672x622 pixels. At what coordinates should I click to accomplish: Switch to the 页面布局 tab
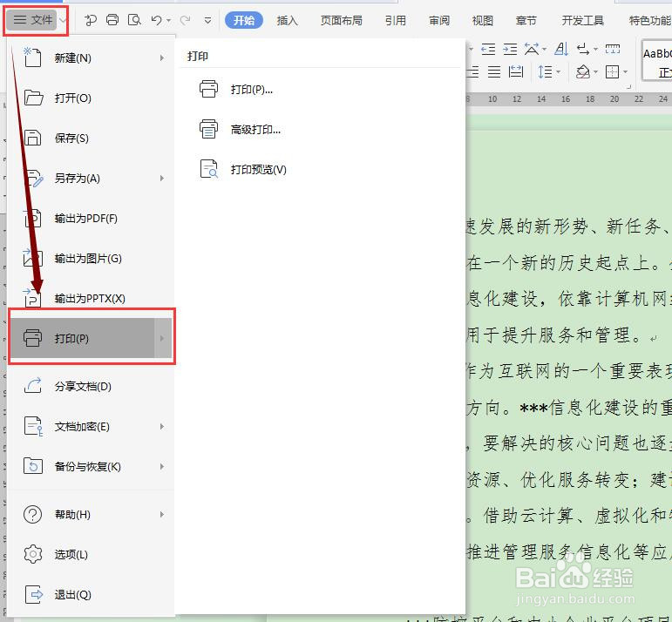341,20
